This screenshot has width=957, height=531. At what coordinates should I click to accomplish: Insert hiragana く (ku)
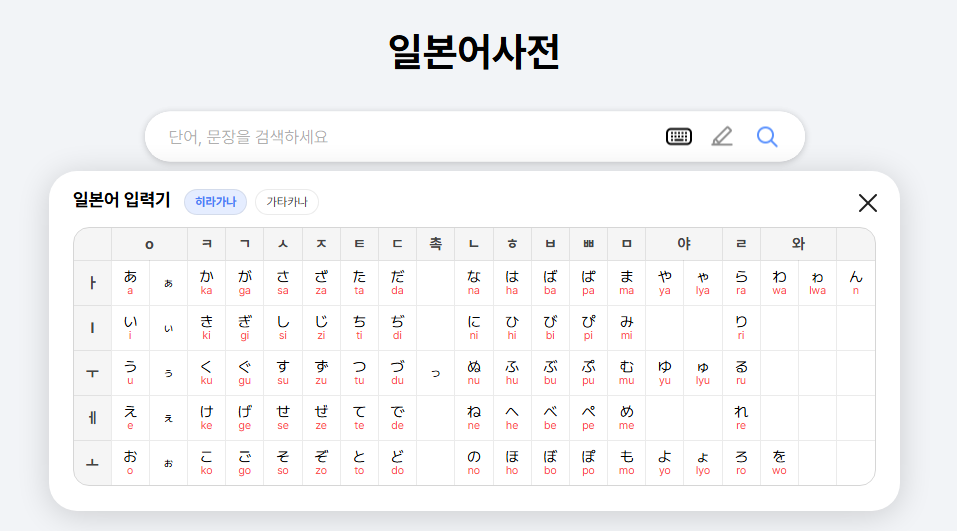click(206, 373)
